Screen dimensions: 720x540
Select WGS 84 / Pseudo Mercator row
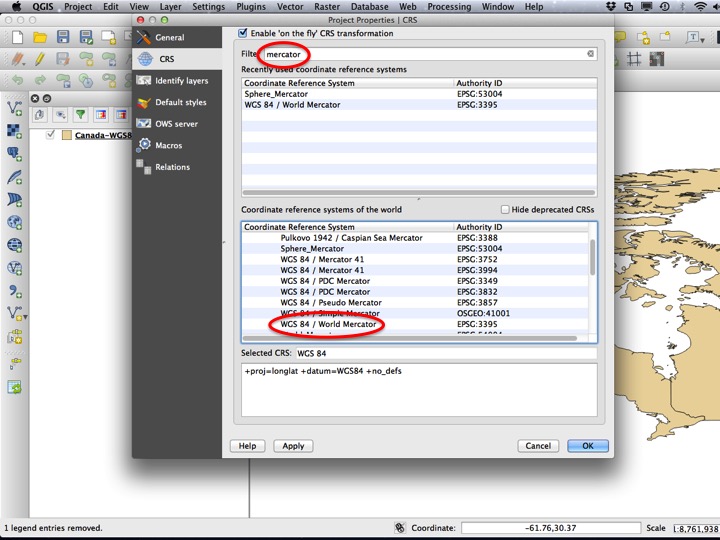[416, 303]
